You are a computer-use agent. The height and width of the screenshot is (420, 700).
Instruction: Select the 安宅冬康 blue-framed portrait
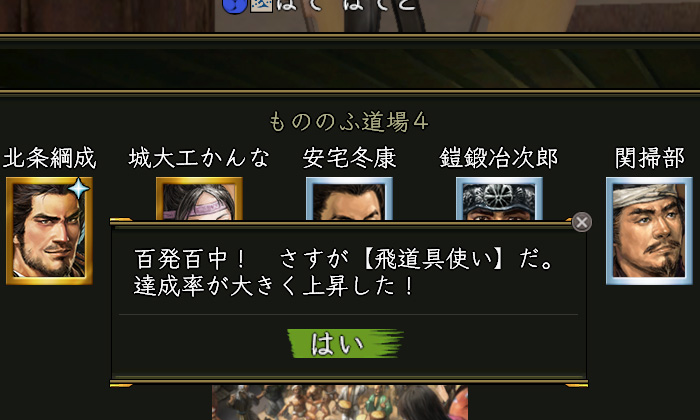(349, 199)
